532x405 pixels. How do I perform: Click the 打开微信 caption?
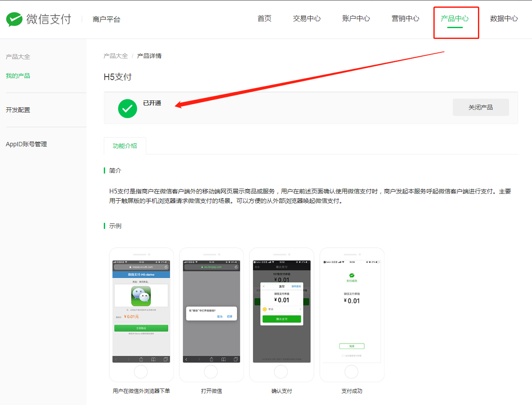(x=212, y=391)
